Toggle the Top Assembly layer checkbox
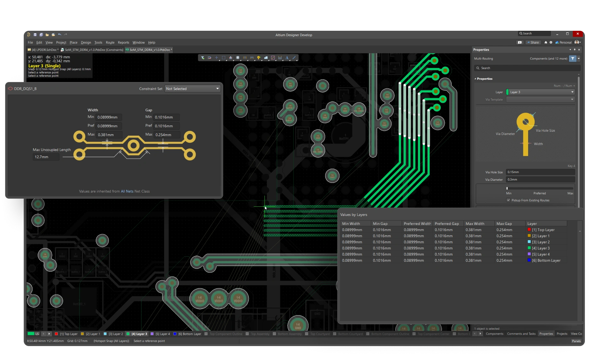Screen dimensions: 590x364 tap(247, 334)
